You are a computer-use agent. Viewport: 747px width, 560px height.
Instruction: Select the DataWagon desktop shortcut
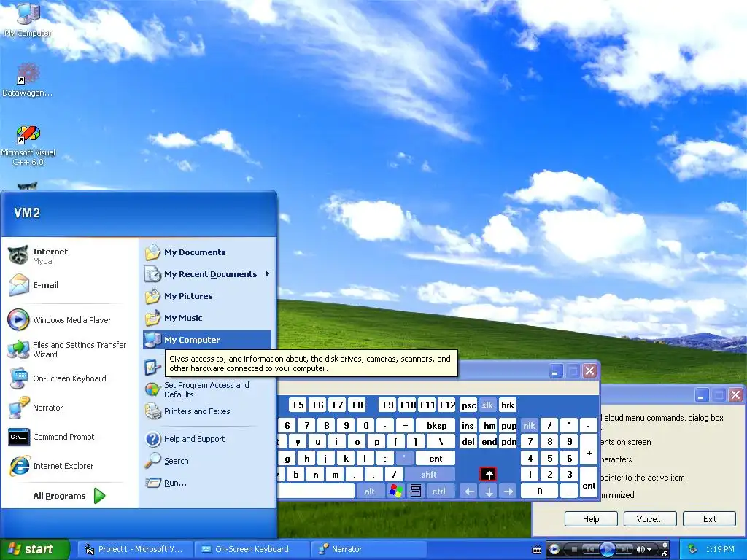[28, 80]
